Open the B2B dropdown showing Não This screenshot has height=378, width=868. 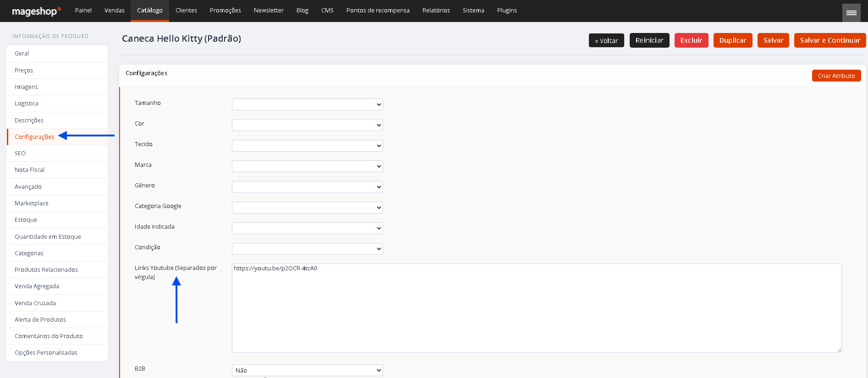308,370
